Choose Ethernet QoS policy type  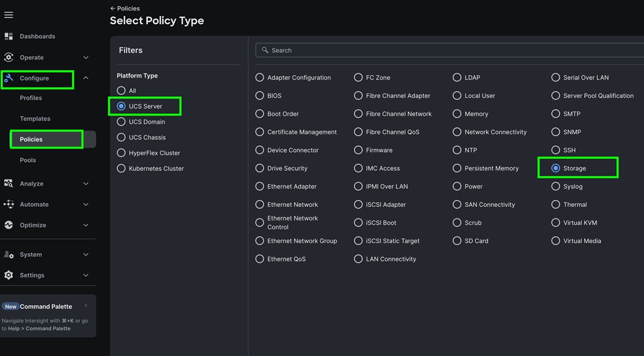pos(259,259)
